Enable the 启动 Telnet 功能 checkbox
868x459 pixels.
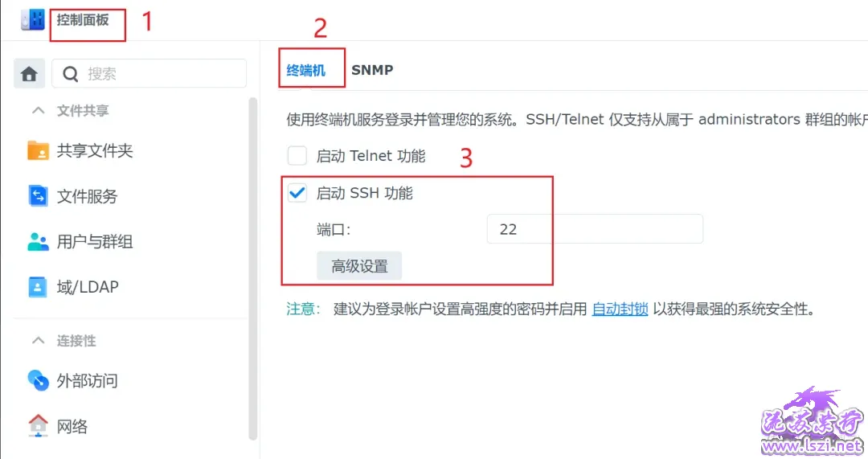[297, 156]
